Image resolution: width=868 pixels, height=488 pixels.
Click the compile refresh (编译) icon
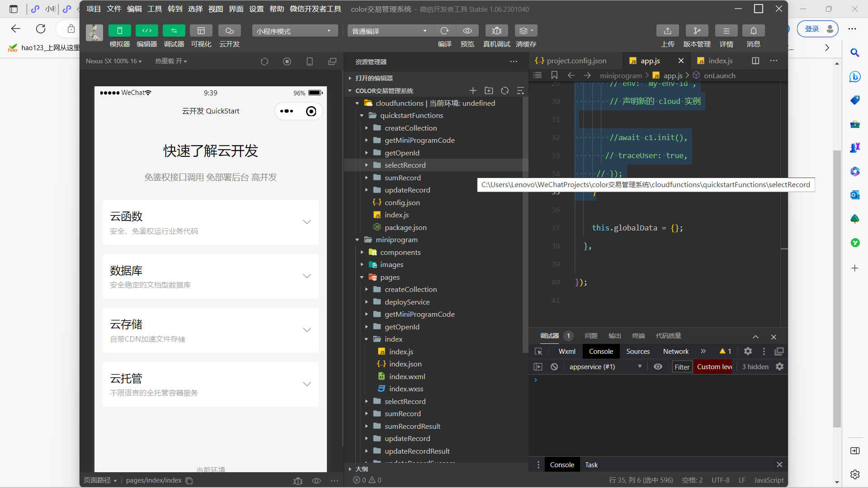point(444,31)
